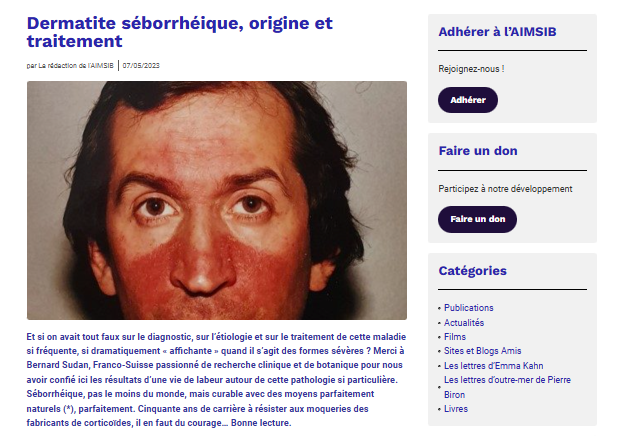Click the Adhérer à l'AIMSIB heading

click(x=497, y=32)
